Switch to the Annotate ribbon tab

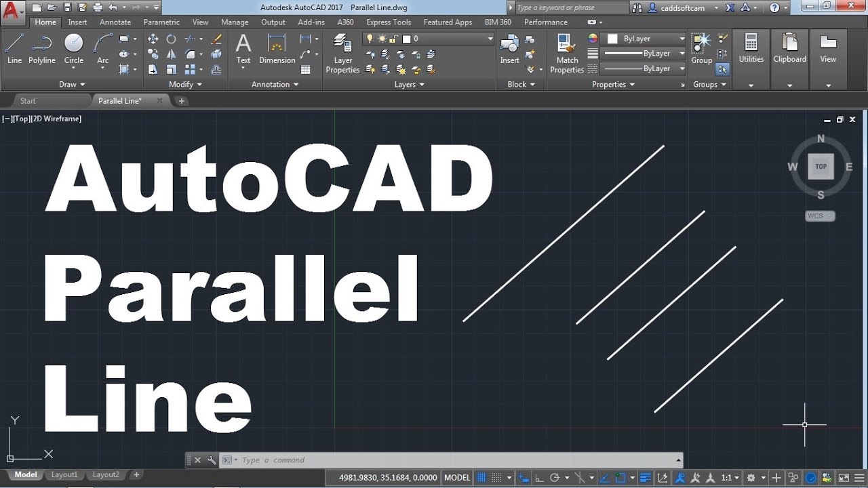[115, 22]
